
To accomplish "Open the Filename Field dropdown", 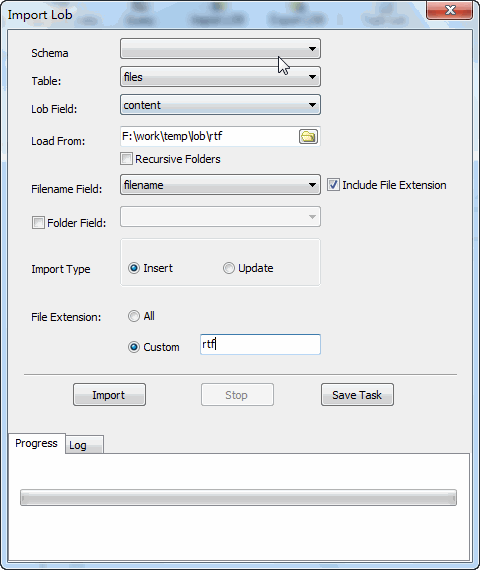I will (220, 185).
